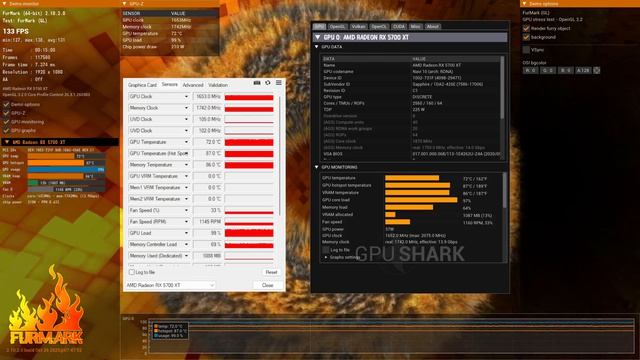Click the R value field of OSI bgcolor
This screenshot has height=360, width=640.
530,70
